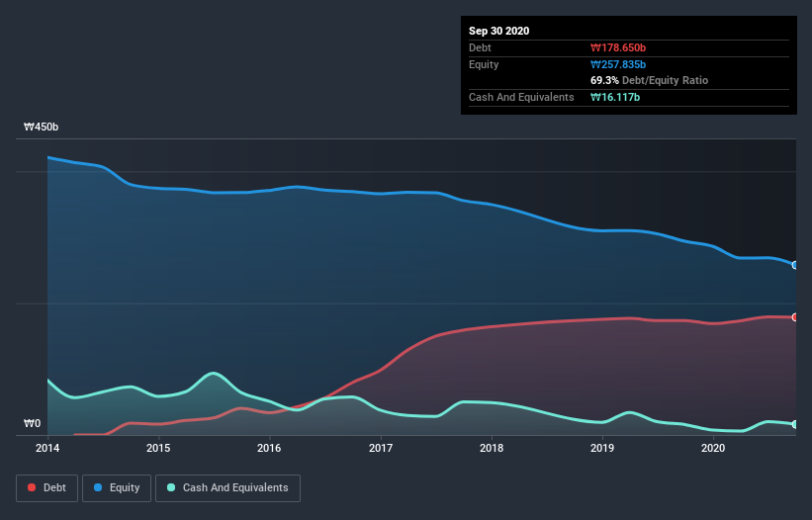
Task: Click the ₩450b y-axis label
Action: 41,128
